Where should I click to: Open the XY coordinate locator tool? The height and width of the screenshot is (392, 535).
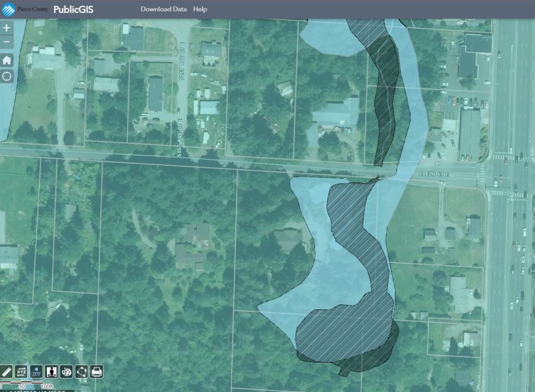click(36, 371)
